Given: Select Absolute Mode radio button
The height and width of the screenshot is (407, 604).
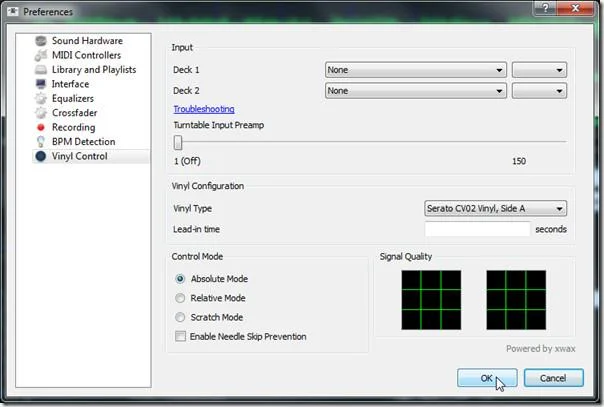Looking at the screenshot, I should [x=180, y=279].
